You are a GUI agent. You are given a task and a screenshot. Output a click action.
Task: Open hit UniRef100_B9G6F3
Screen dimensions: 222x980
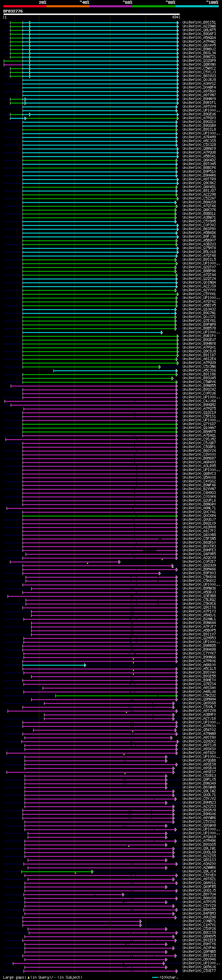point(199,34)
